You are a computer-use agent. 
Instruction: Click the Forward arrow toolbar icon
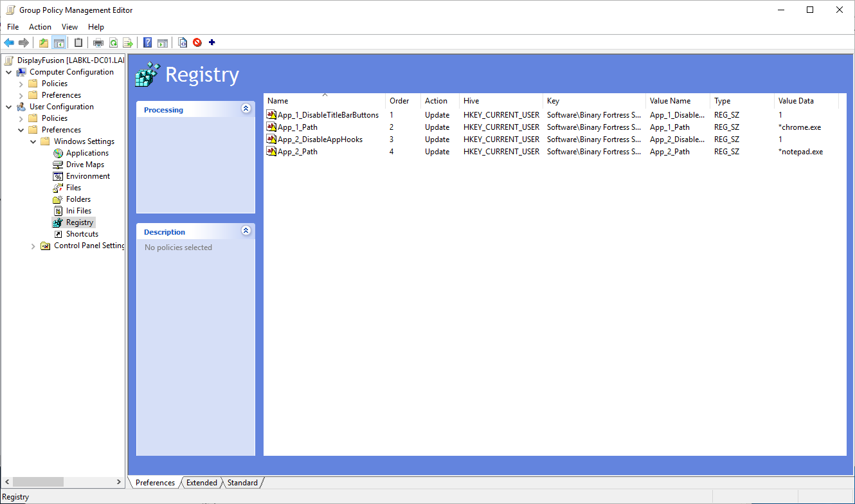point(24,43)
